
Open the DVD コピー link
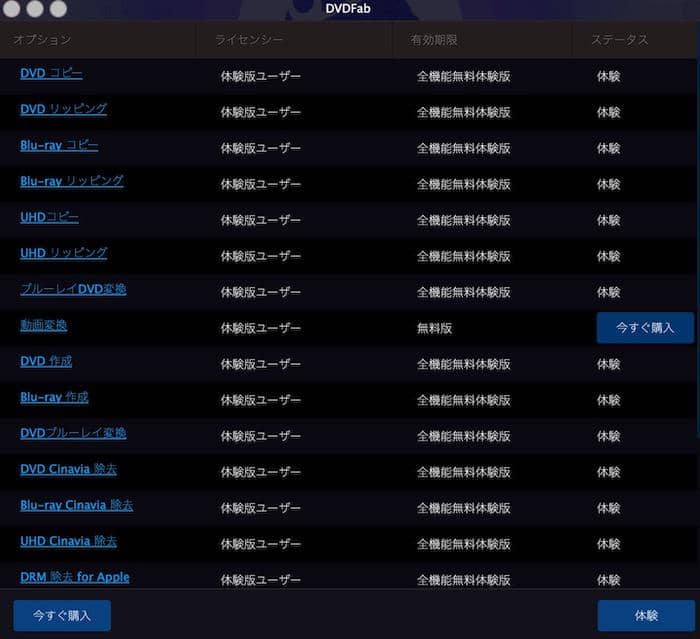(51, 74)
